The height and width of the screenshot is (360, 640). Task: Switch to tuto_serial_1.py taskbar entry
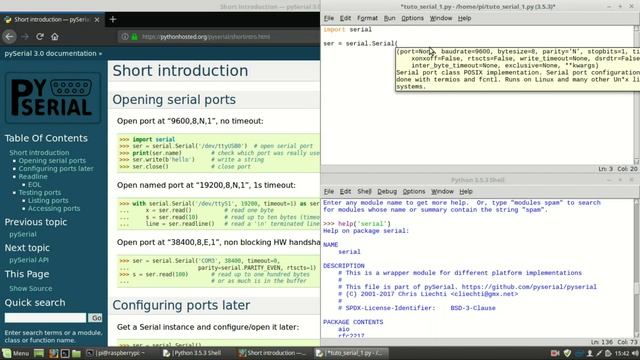[351, 353]
